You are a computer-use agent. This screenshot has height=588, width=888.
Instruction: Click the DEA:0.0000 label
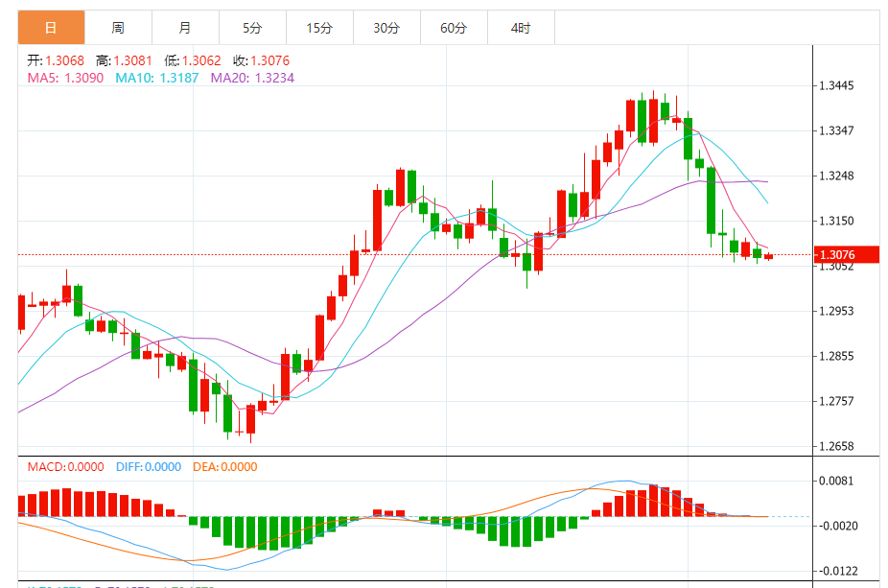224,467
